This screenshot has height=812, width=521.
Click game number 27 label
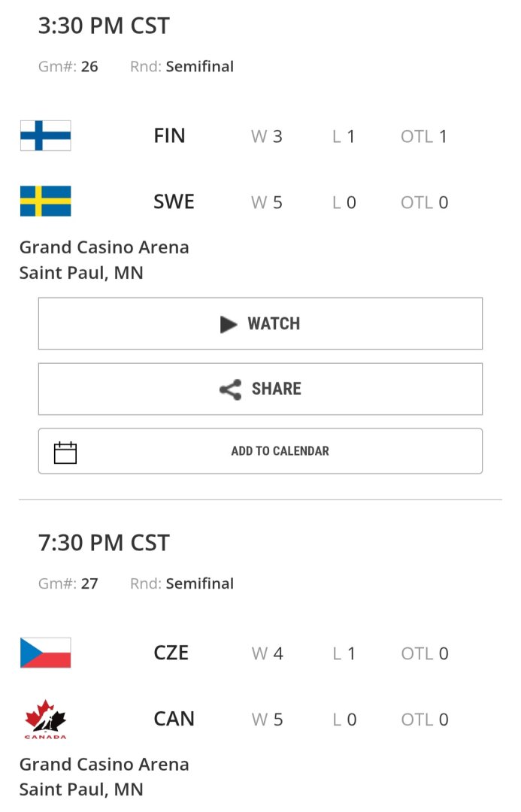click(68, 583)
